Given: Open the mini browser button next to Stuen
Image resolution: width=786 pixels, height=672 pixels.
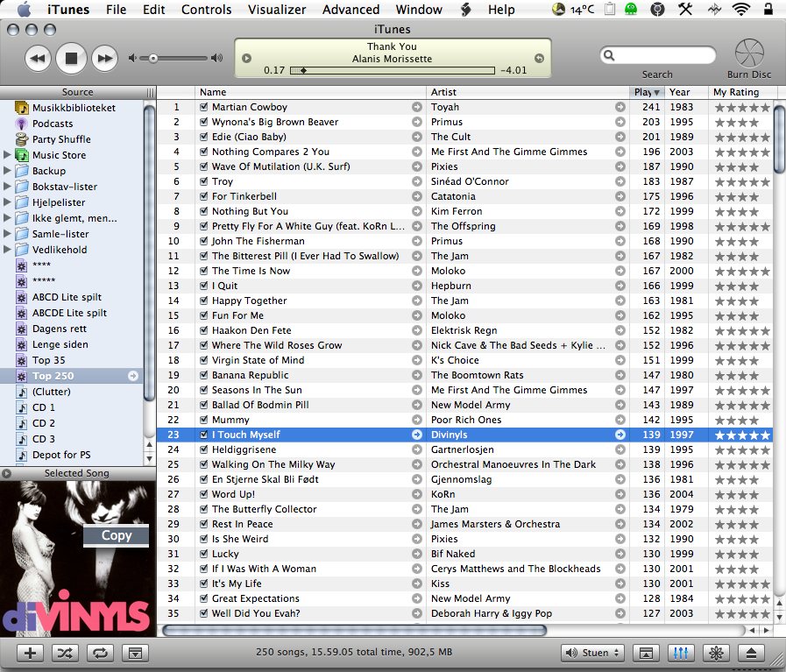Looking at the screenshot, I should pyautogui.click(x=646, y=653).
